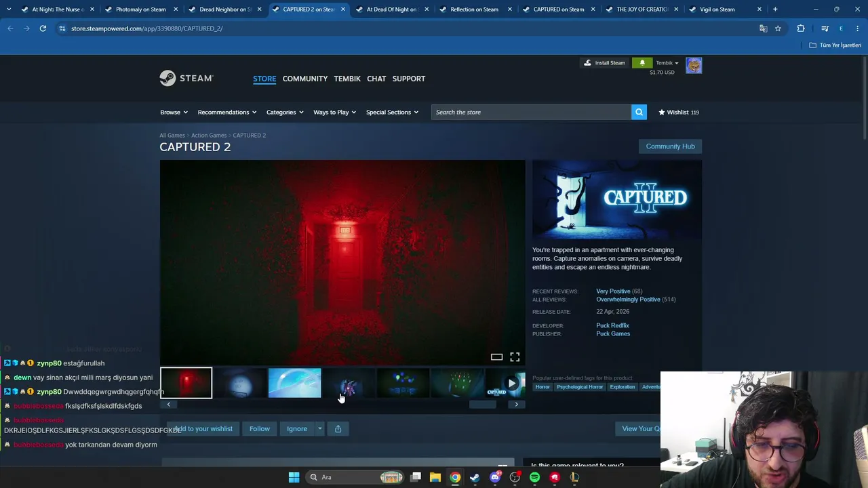Viewport: 868px width, 488px height.
Task: Switch to the Dread Neighbor tab
Action: pos(225,9)
